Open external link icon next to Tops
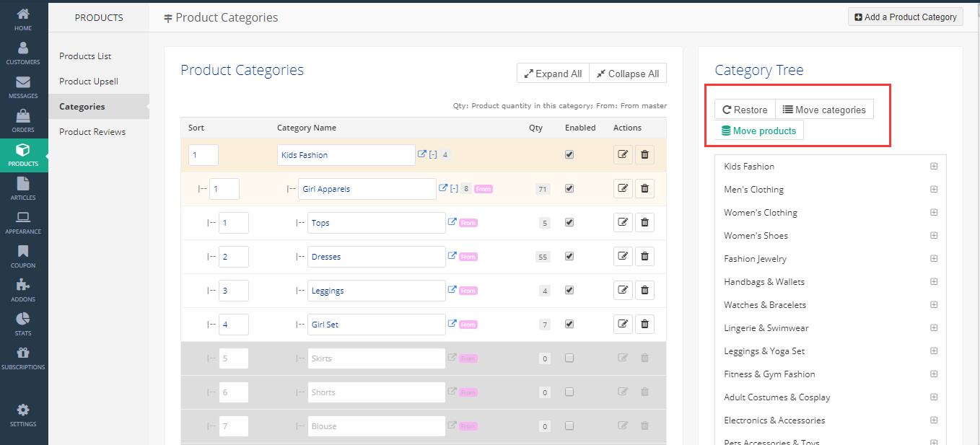Viewport: 980px width, 445px height. 452,222
